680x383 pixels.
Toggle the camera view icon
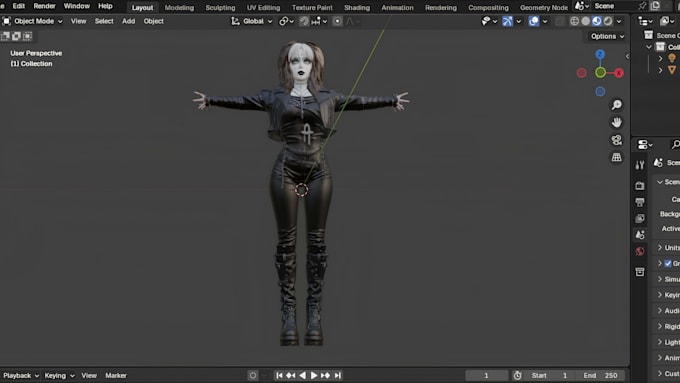pos(616,140)
